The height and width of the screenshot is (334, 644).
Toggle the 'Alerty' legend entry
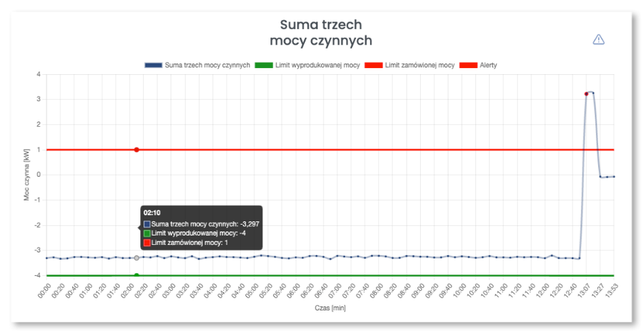[x=488, y=65]
